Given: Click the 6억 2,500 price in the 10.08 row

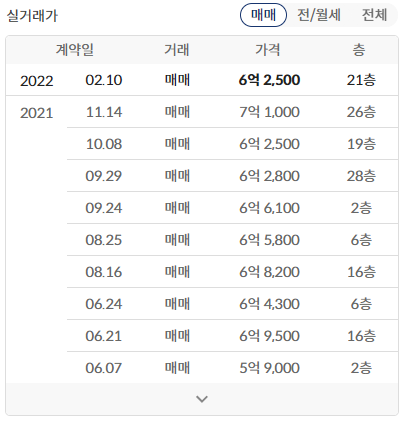Looking at the screenshot, I should click(269, 144).
